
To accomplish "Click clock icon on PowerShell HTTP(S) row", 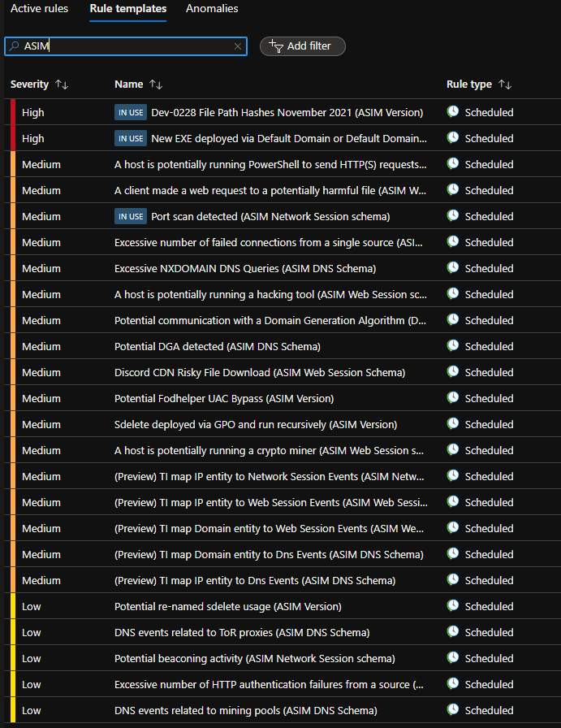I will pos(453,163).
